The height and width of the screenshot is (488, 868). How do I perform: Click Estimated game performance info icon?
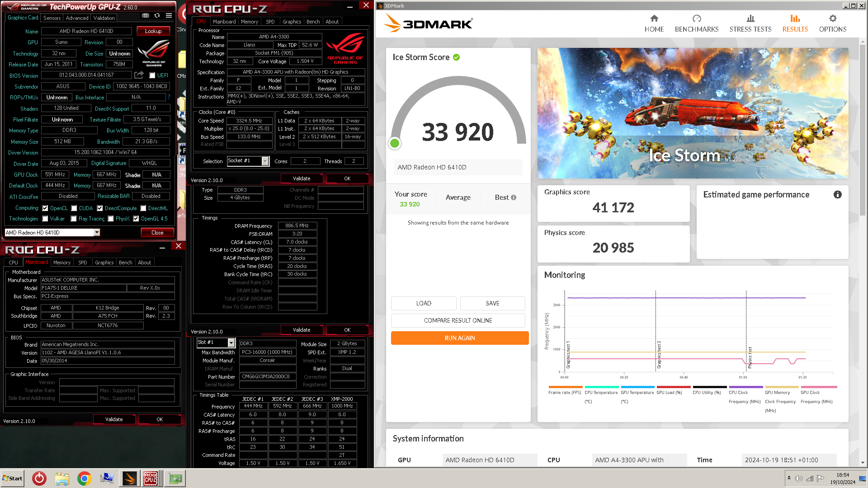838,195
